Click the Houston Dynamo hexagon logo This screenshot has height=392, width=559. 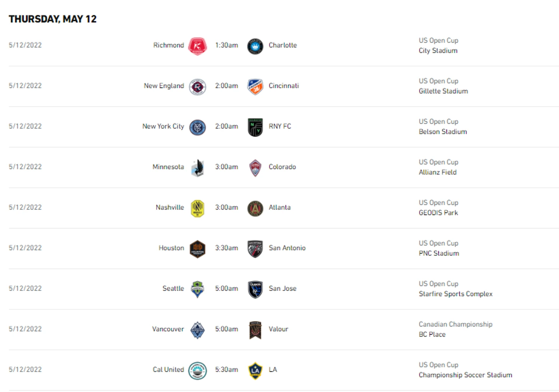(198, 249)
